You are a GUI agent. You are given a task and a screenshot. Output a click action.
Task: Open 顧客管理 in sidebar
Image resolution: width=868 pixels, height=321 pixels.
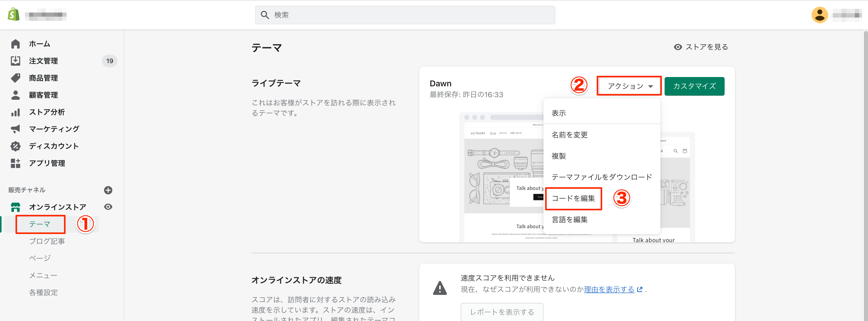[x=43, y=95]
